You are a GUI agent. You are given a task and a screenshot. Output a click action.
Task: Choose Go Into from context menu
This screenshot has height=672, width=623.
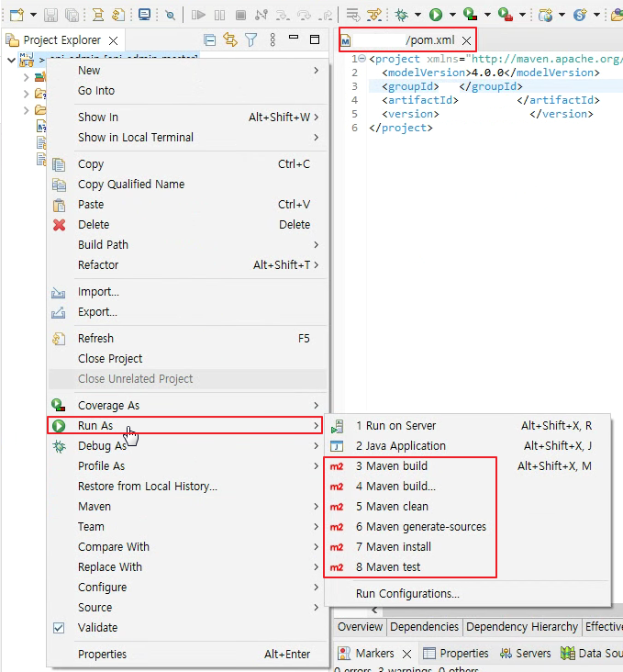click(187, 91)
